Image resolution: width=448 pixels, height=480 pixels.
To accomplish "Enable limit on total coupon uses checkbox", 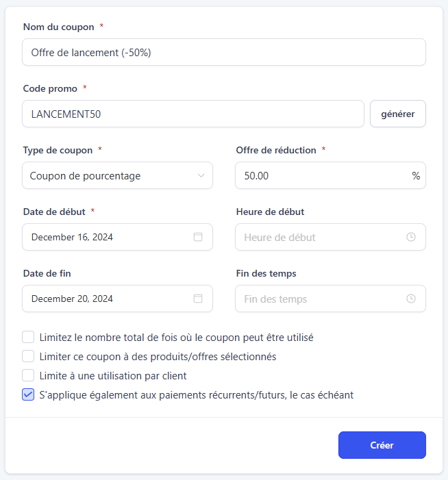I will 28,337.
